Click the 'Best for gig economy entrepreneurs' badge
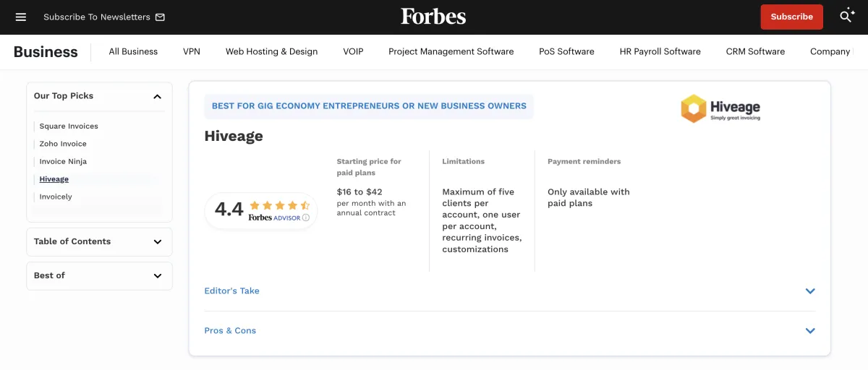868x370 pixels. point(369,106)
